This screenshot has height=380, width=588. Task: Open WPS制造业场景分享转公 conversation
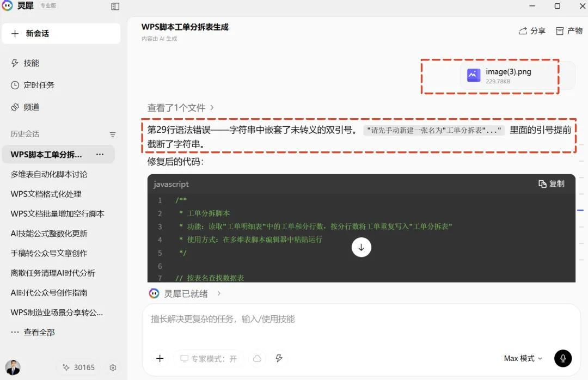pos(57,312)
